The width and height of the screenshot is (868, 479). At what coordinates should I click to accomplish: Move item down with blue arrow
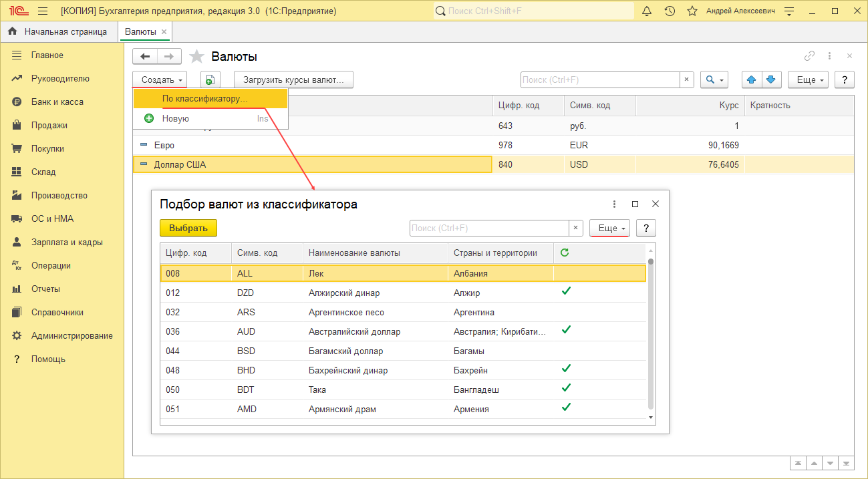[771, 79]
